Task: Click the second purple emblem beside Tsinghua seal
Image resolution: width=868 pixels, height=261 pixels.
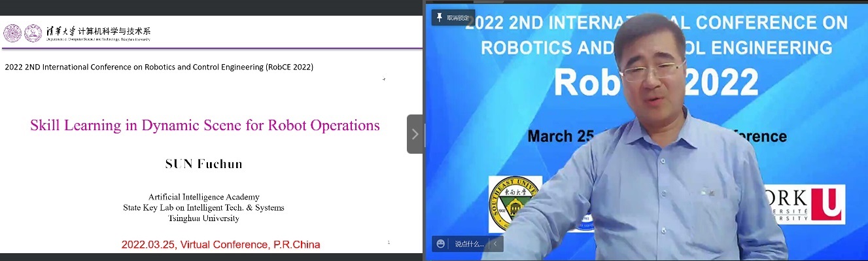Action: click(33, 33)
